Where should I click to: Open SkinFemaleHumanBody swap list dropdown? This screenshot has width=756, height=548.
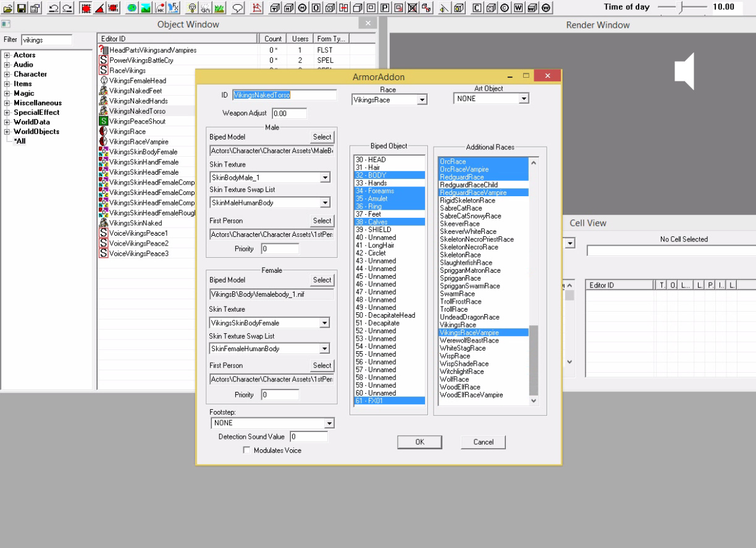tap(325, 349)
